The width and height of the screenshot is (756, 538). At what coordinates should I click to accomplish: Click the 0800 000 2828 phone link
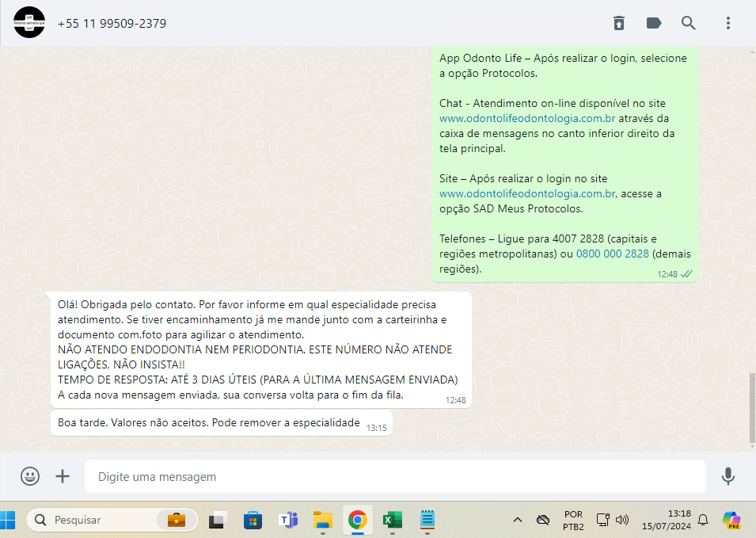coord(612,254)
